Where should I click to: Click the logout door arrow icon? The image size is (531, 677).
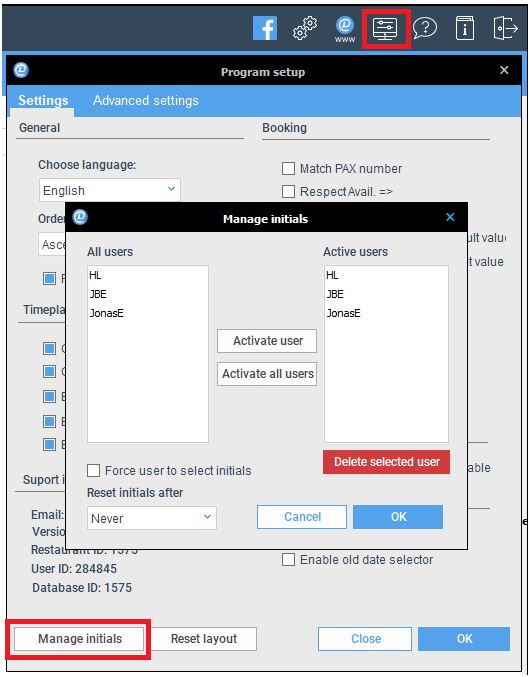pyautogui.click(x=505, y=28)
